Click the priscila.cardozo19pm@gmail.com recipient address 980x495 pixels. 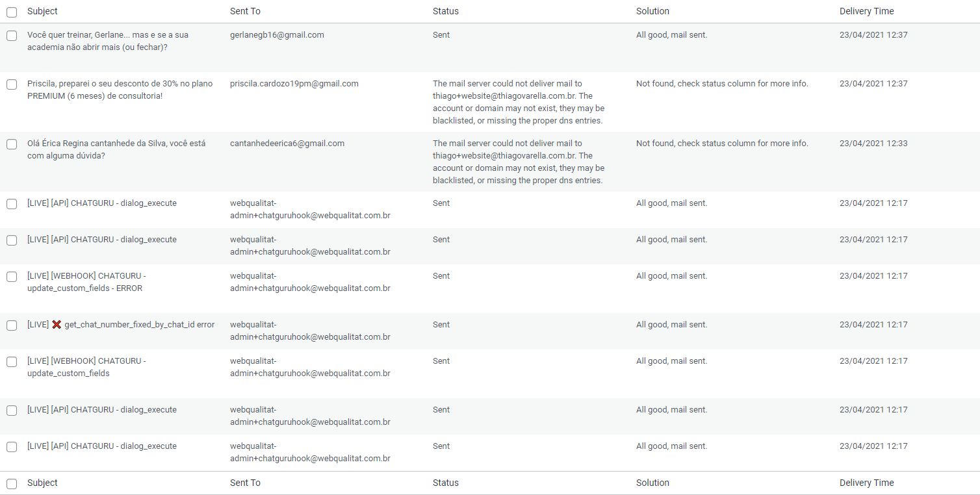point(294,84)
